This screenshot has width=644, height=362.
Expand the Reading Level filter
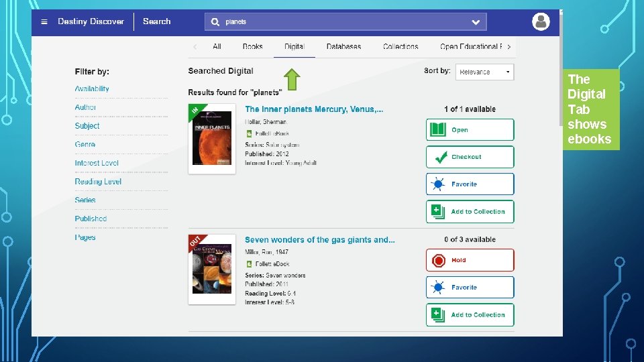tap(98, 182)
